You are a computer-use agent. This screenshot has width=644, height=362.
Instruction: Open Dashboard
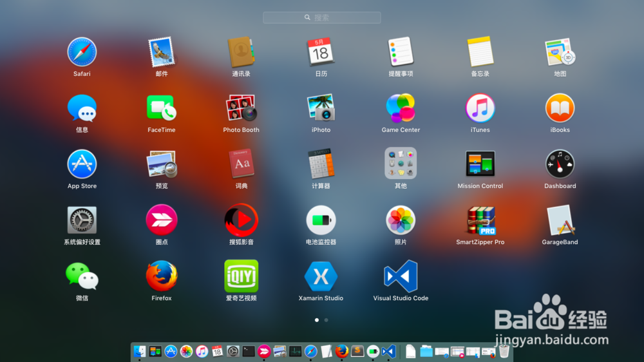(x=560, y=164)
